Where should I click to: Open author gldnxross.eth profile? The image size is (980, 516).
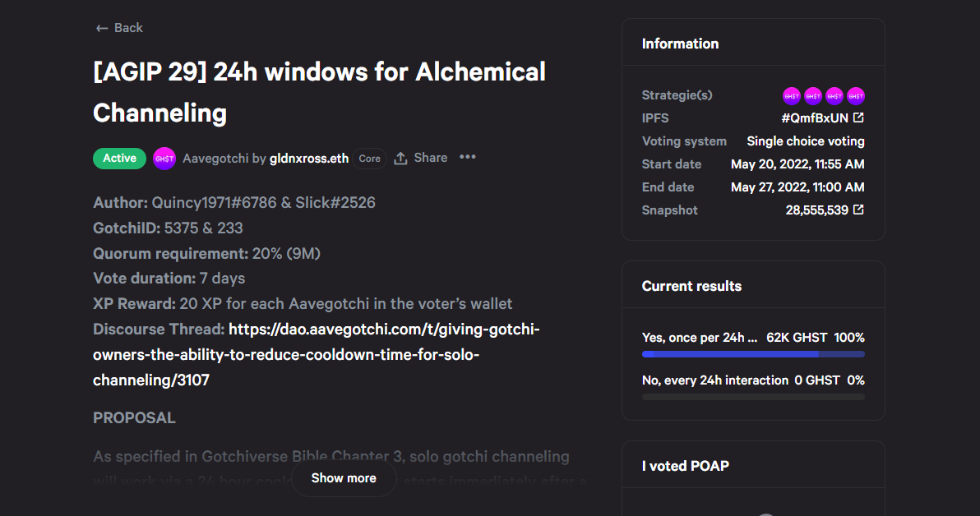[309, 159]
